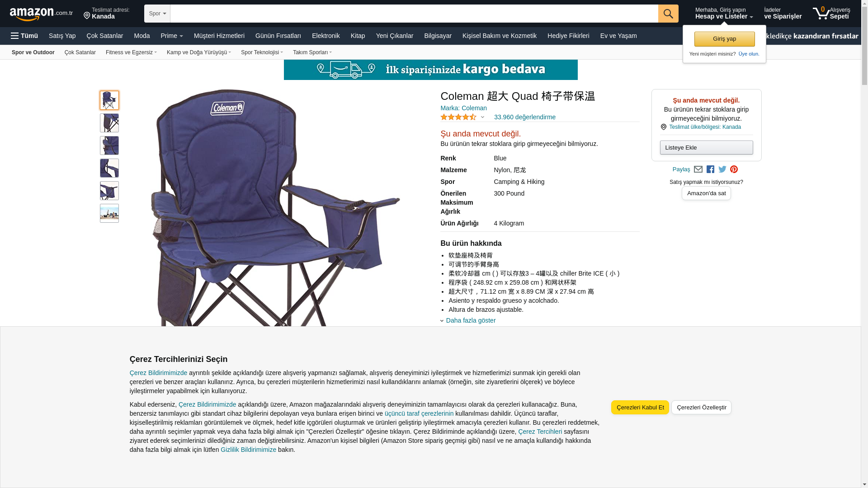Share the product on Twitter
The height and width of the screenshot is (488, 868).
point(722,169)
